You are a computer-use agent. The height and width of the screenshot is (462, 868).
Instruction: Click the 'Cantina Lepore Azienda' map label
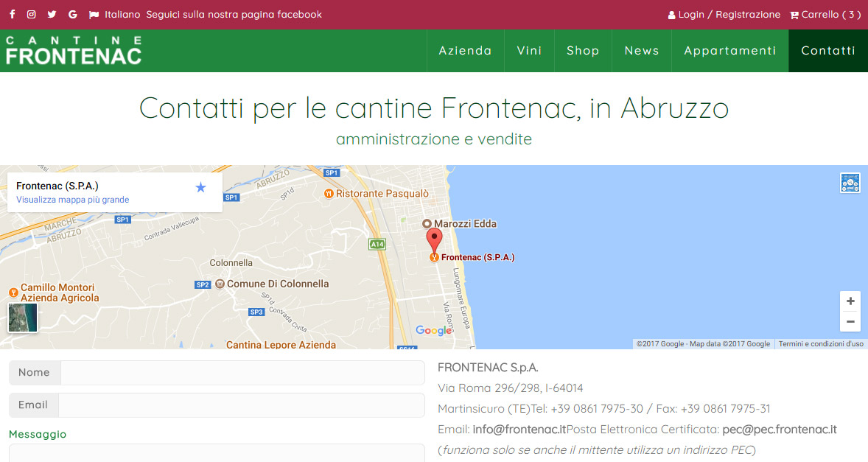[281, 344]
